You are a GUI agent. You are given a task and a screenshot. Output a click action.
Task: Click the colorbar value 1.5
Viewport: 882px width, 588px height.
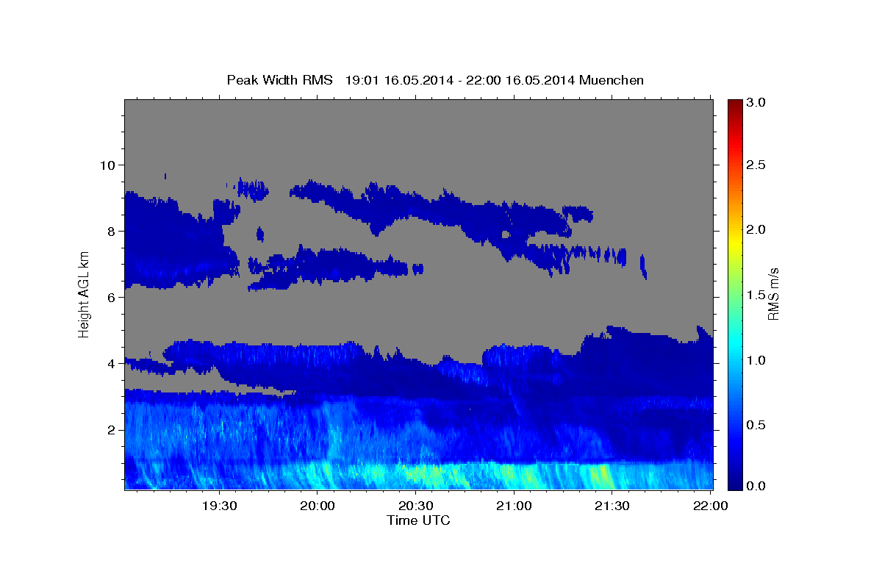point(757,295)
